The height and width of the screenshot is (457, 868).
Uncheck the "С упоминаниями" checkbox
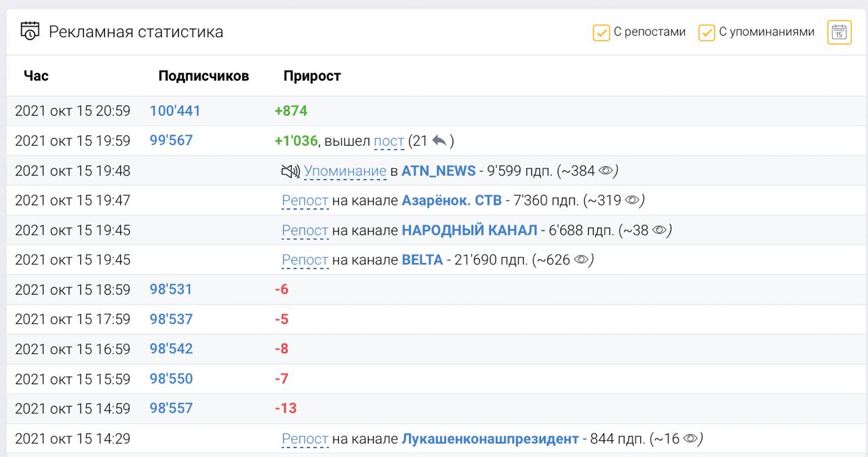(707, 33)
